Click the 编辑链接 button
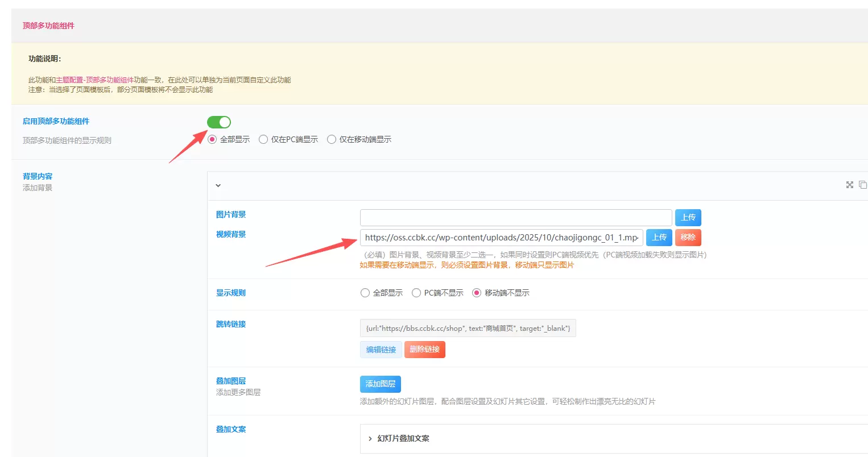 381,350
